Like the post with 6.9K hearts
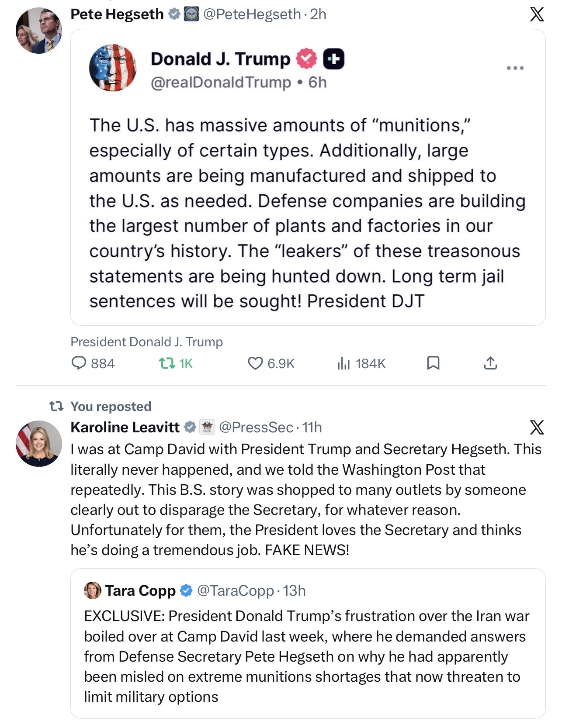The height and width of the screenshot is (728, 562). (255, 363)
